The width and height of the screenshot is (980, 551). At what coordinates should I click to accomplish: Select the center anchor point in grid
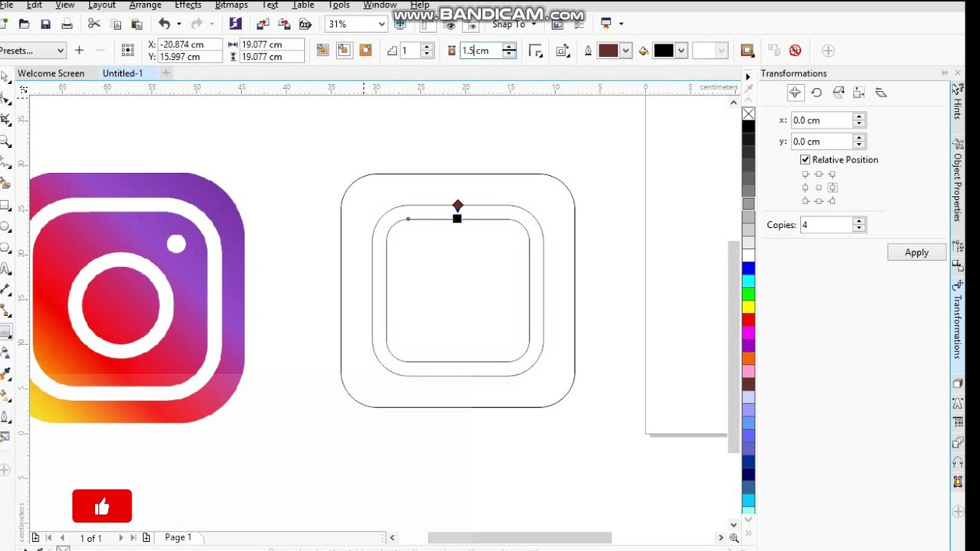(x=818, y=187)
